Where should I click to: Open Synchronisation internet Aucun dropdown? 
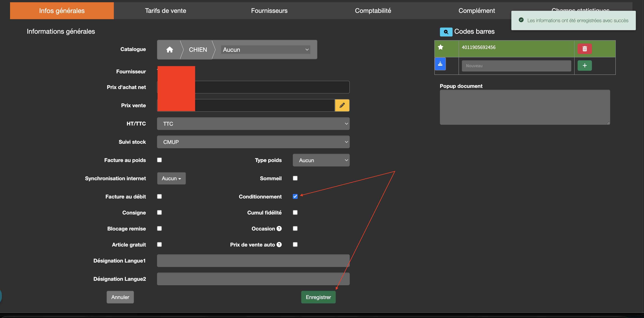coord(171,178)
